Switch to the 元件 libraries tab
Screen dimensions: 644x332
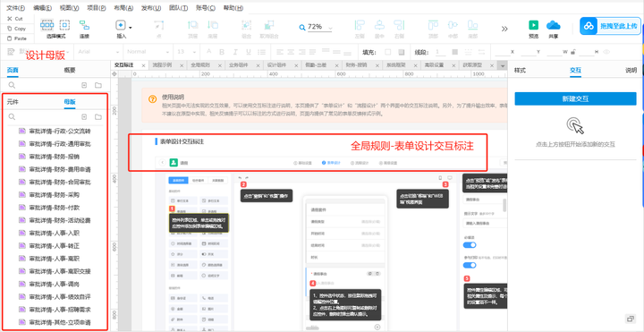point(13,101)
